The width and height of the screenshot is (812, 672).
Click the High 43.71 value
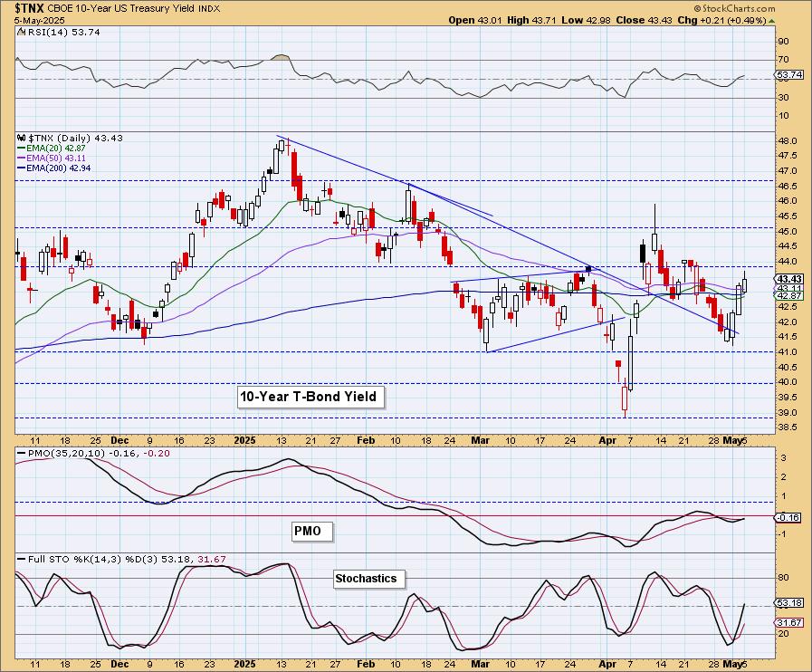[x=531, y=20]
